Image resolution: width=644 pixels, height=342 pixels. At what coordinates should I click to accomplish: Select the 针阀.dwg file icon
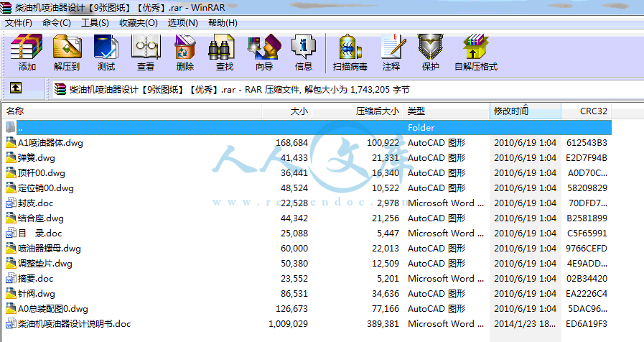click(x=11, y=293)
